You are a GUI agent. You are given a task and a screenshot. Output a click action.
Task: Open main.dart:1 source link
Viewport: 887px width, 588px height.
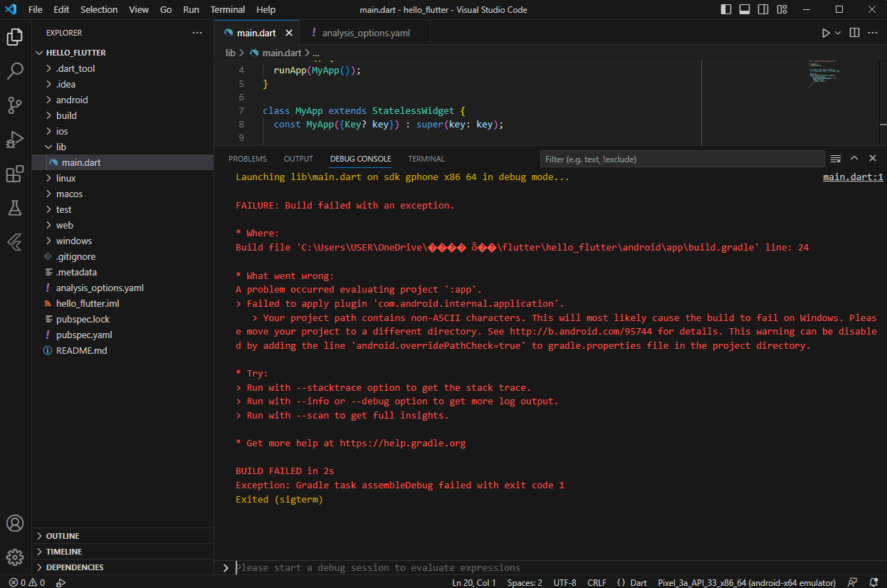click(x=853, y=177)
